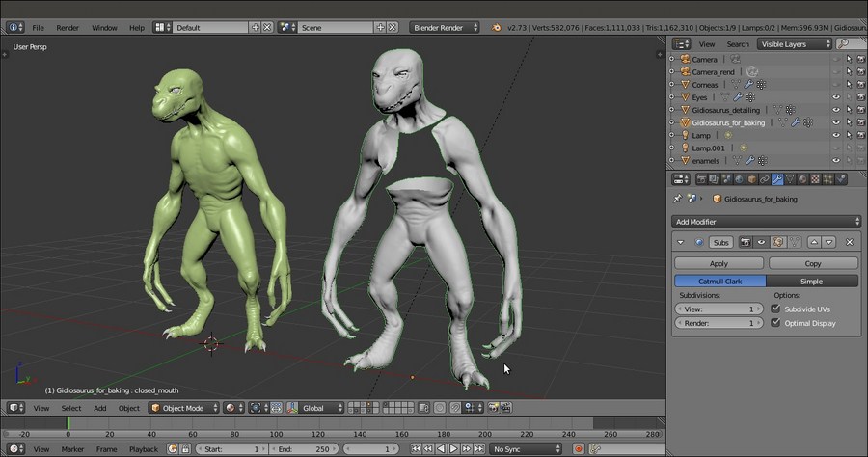Screen dimensions: 868x457
Task: Toggle the Subdivide UVs checkbox
Action: point(775,309)
